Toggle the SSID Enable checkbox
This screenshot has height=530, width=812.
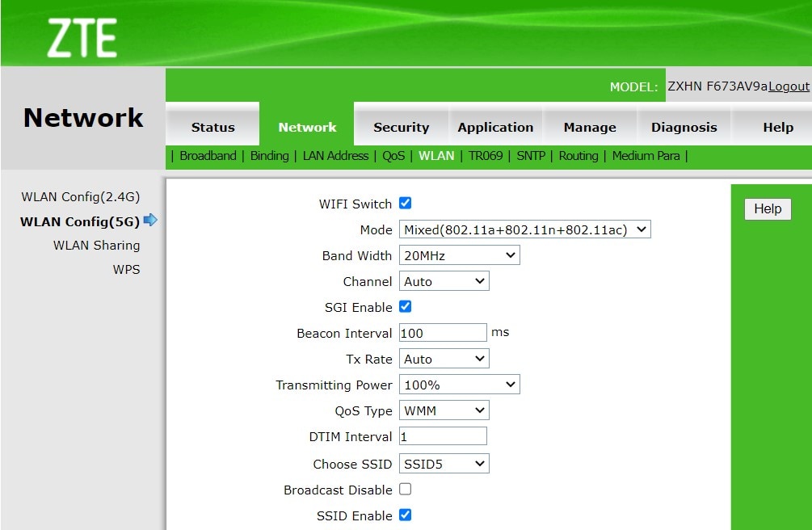click(x=406, y=515)
